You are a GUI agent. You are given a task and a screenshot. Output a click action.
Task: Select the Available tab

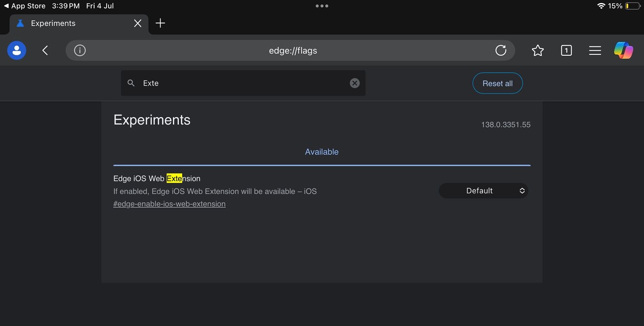[322, 152]
